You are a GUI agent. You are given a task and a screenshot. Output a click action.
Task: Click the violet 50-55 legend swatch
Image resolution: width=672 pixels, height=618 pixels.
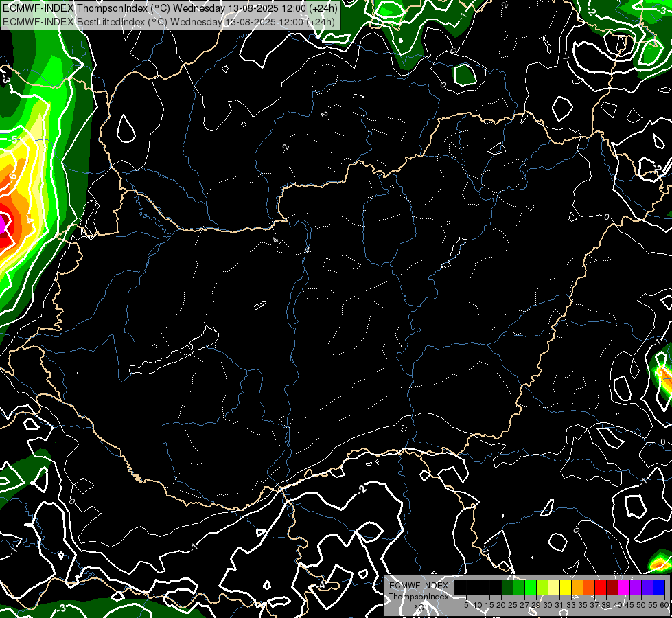[x=647, y=588]
